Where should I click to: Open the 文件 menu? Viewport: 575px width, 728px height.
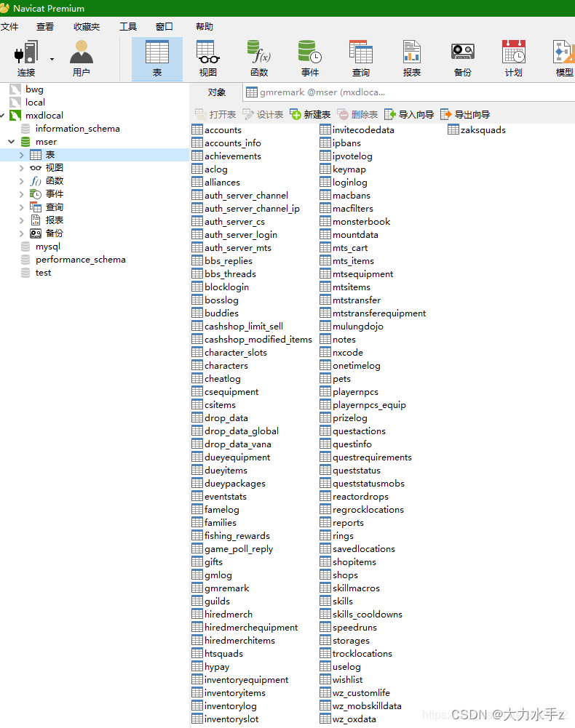9,26
